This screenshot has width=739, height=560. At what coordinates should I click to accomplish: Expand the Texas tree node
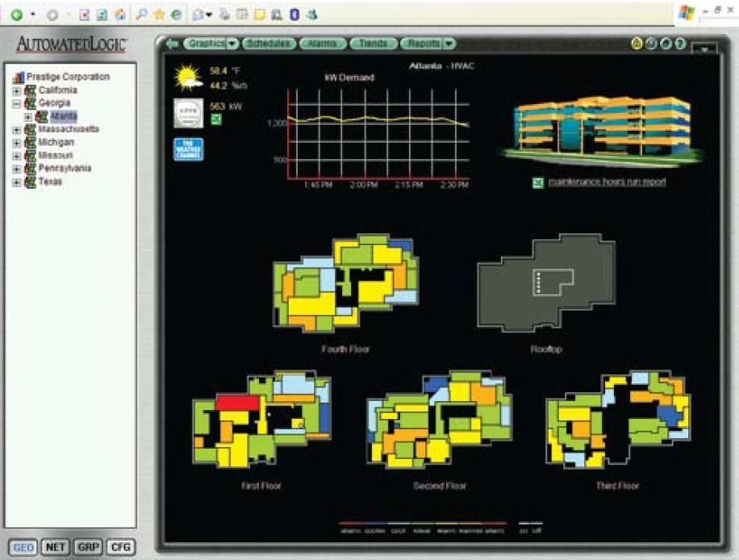tap(16, 182)
